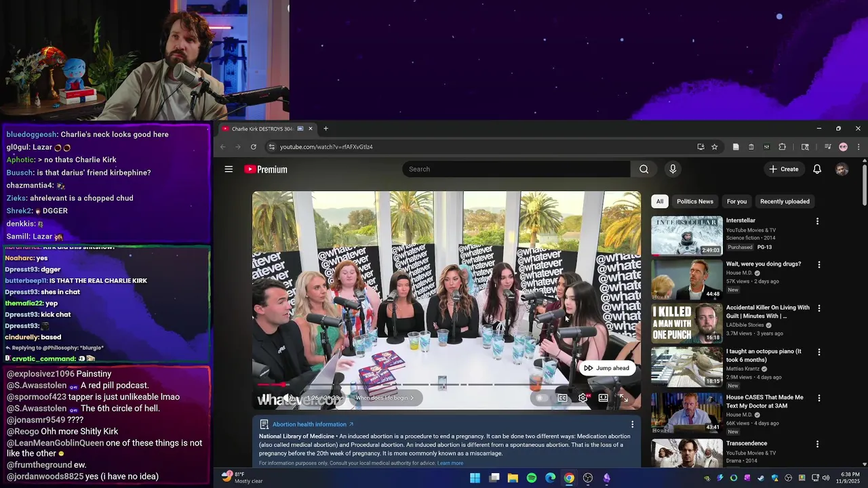Click the install app icon in address bar
The image size is (868, 488).
701,147
